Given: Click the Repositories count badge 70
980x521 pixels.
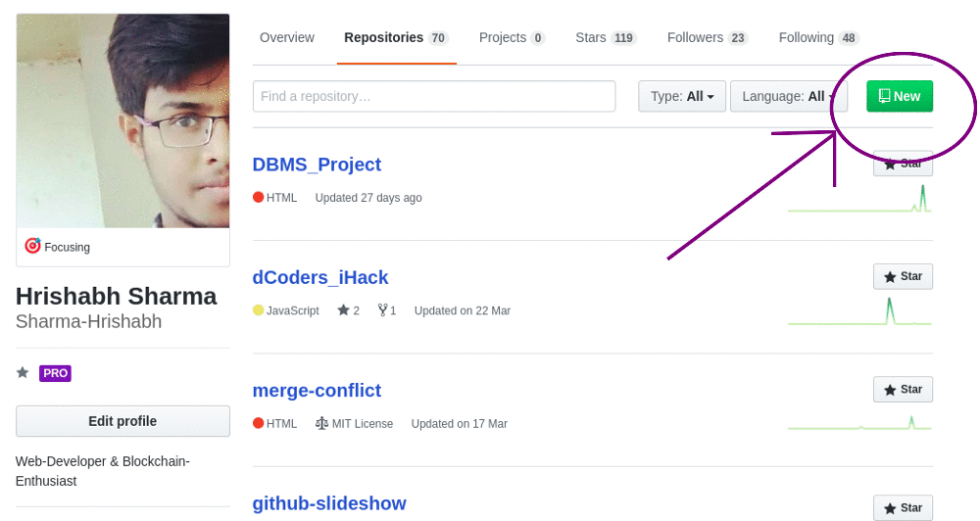Looking at the screenshot, I should pos(438,38).
